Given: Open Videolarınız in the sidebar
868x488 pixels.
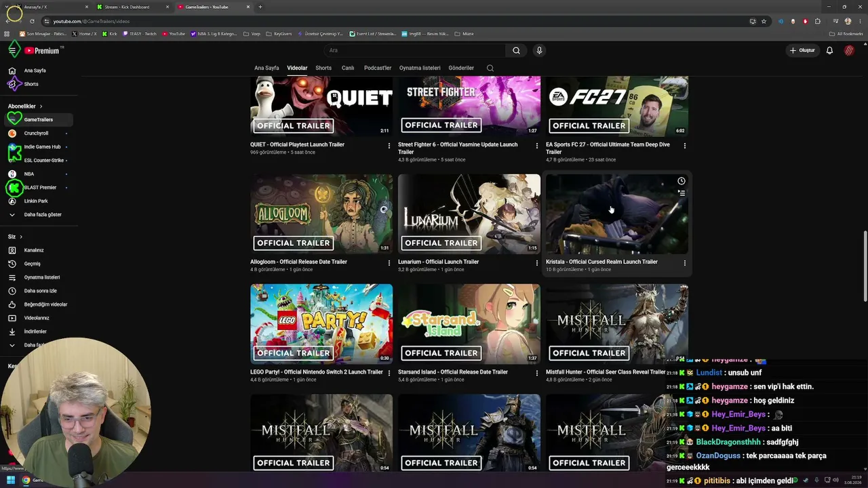Looking at the screenshot, I should click(39, 318).
